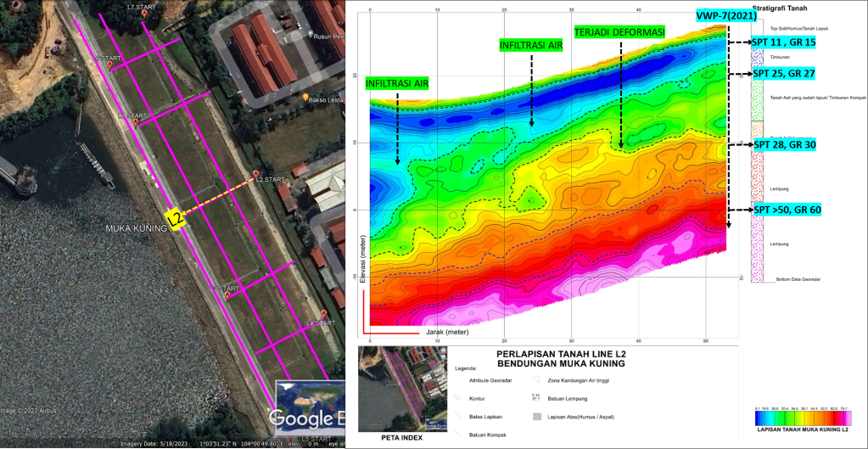
Task: Click the MUKA KUNING map label
Action: 136,229
